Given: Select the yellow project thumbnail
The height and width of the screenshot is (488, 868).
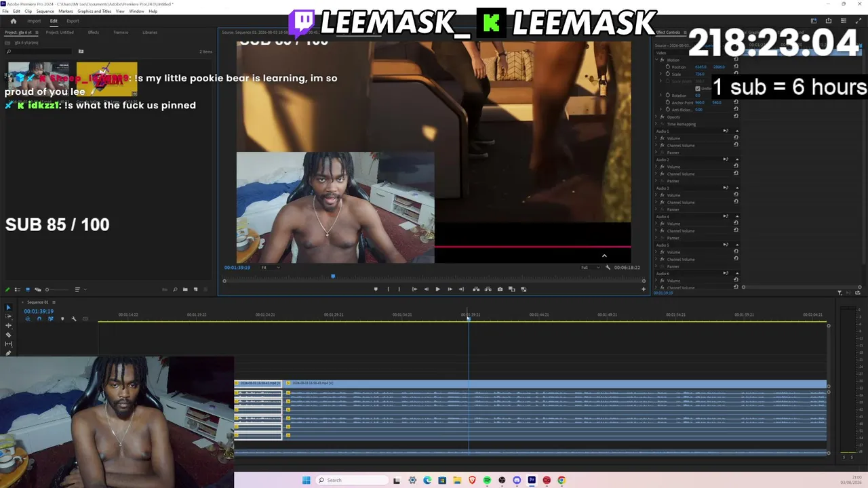Looking at the screenshot, I should click(x=106, y=79).
